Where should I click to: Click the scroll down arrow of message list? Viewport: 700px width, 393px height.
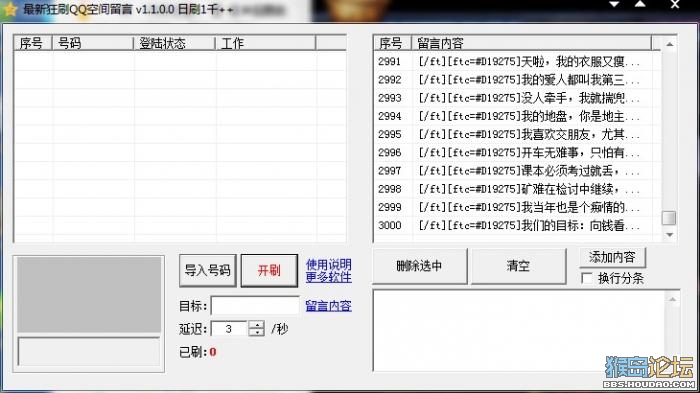click(669, 235)
